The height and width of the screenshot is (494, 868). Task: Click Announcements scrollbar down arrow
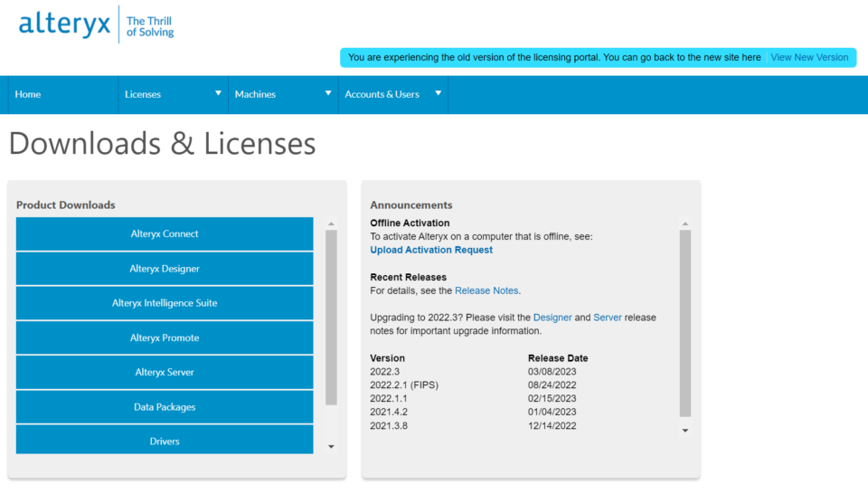click(x=685, y=431)
